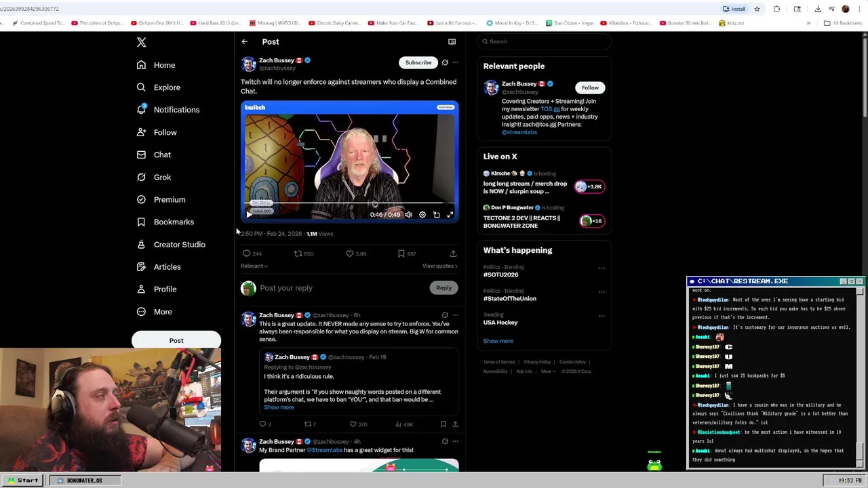Viewport: 868px width, 488px height.
Task: Open Chat in the sidebar
Action: (x=153, y=155)
